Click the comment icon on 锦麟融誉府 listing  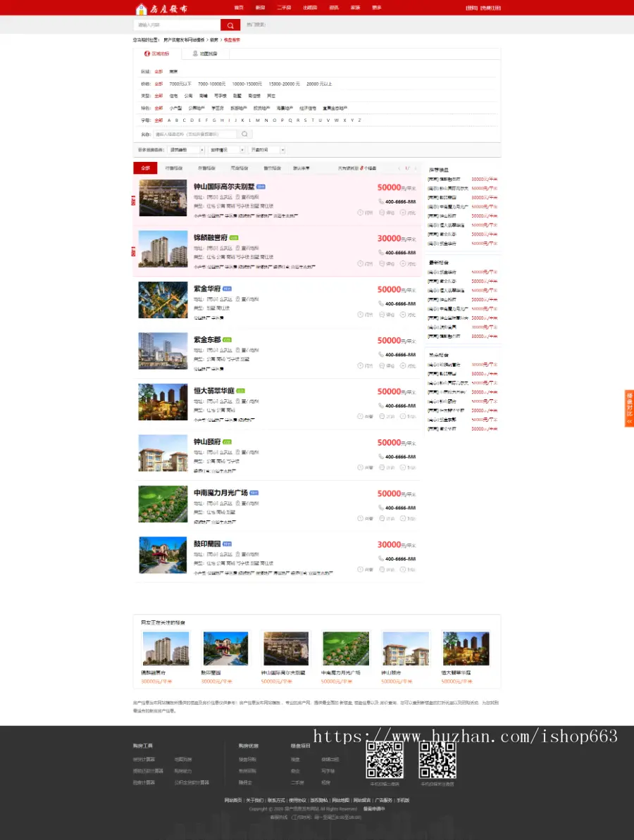tap(387, 263)
